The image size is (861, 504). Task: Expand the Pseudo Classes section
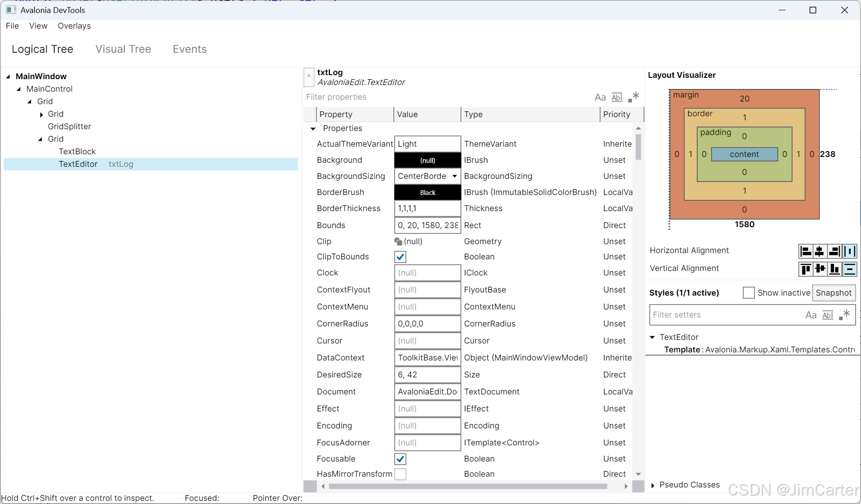tap(653, 485)
